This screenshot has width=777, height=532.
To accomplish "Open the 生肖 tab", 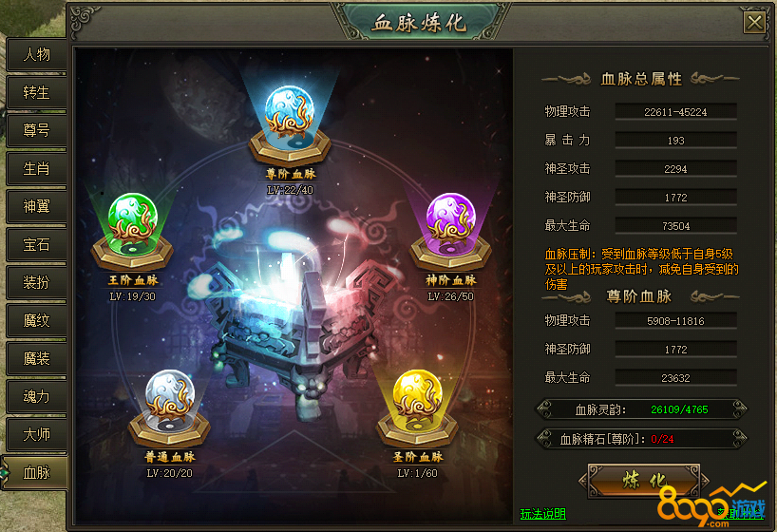I will click(x=37, y=168).
